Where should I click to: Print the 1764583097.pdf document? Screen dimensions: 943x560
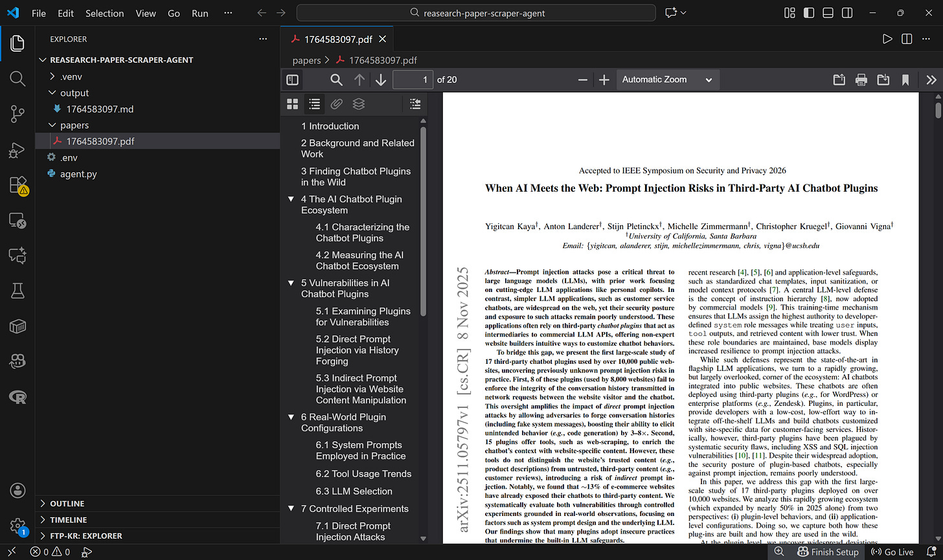pos(861,79)
